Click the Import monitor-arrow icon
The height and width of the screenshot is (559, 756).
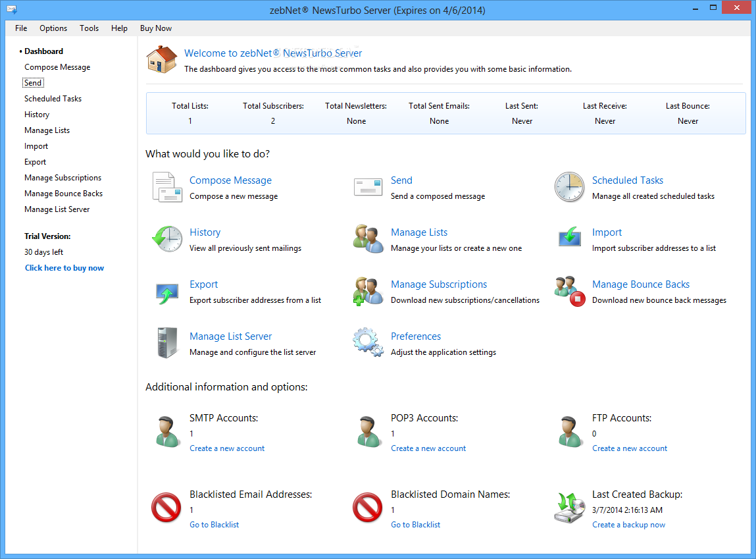click(x=569, y=237)
